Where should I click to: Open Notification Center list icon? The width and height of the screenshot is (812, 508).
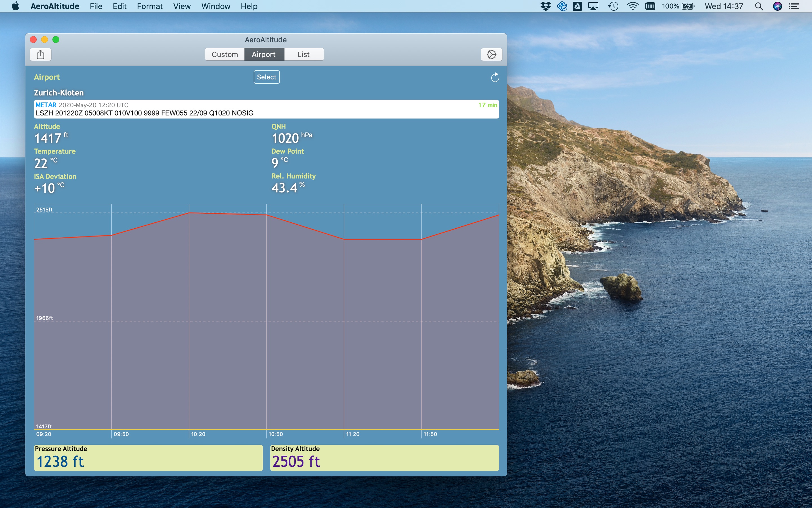tap(794, 6)
